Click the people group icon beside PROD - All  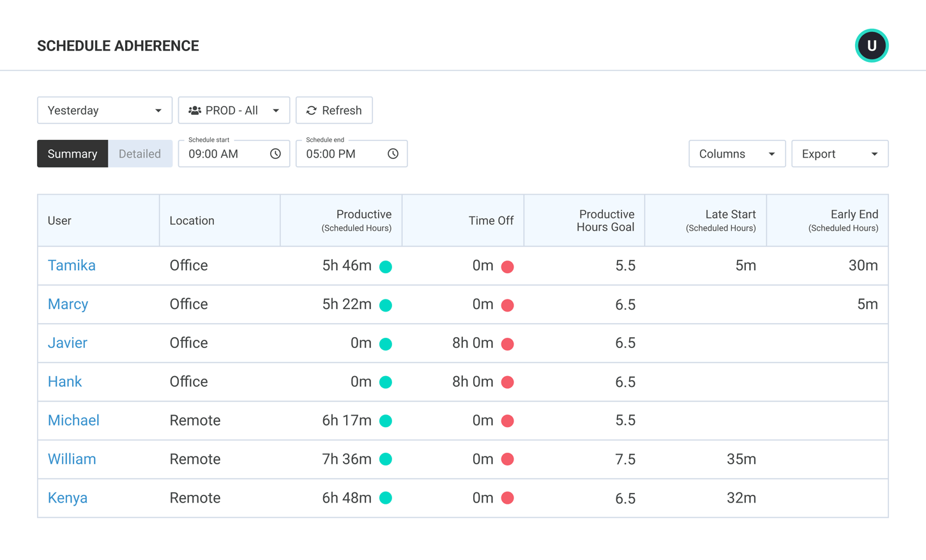[195, 110]
